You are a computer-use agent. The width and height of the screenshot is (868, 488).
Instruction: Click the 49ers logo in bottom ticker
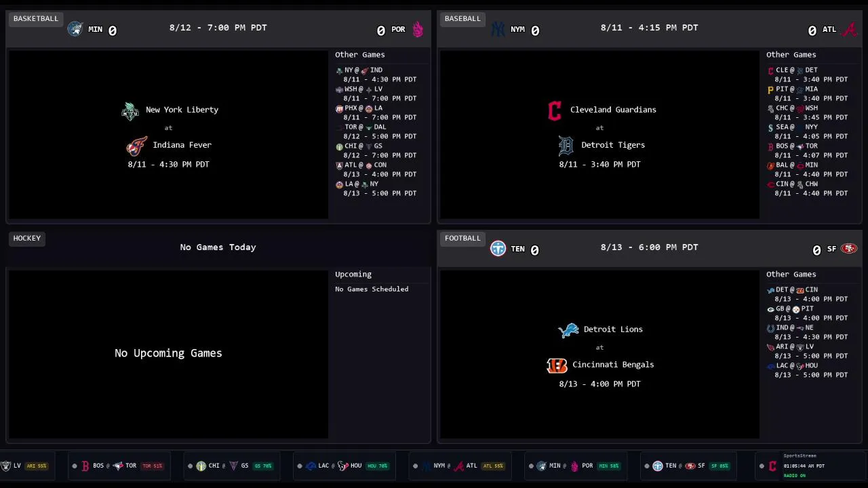pyautogui.click(x=690, y=466)
